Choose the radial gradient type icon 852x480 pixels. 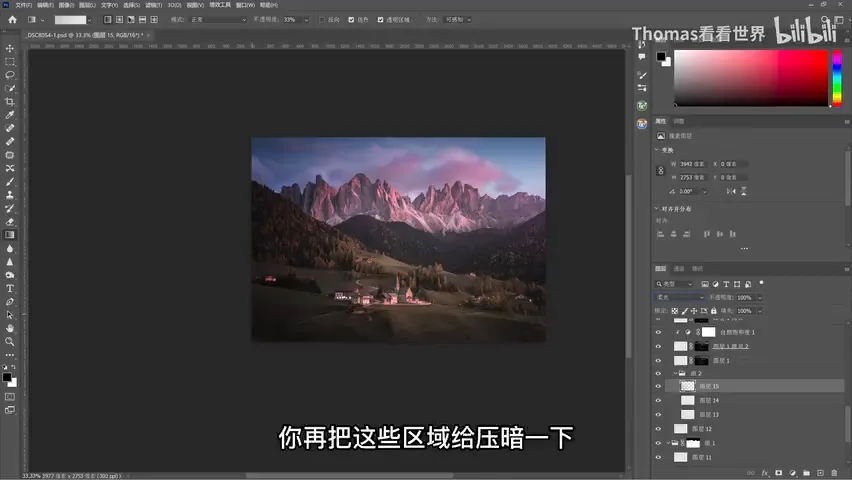(x=119, y=20)
